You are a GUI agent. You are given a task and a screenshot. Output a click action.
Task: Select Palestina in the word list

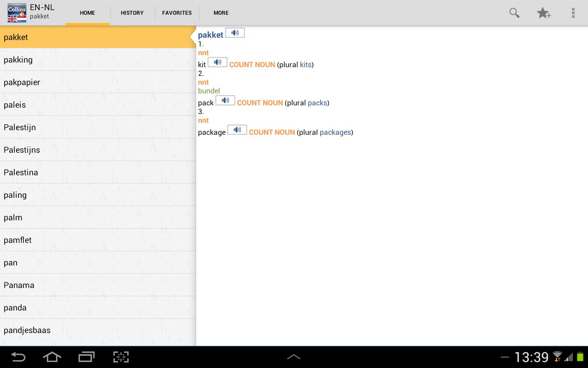pyautogui.click(x=98, y=172)
